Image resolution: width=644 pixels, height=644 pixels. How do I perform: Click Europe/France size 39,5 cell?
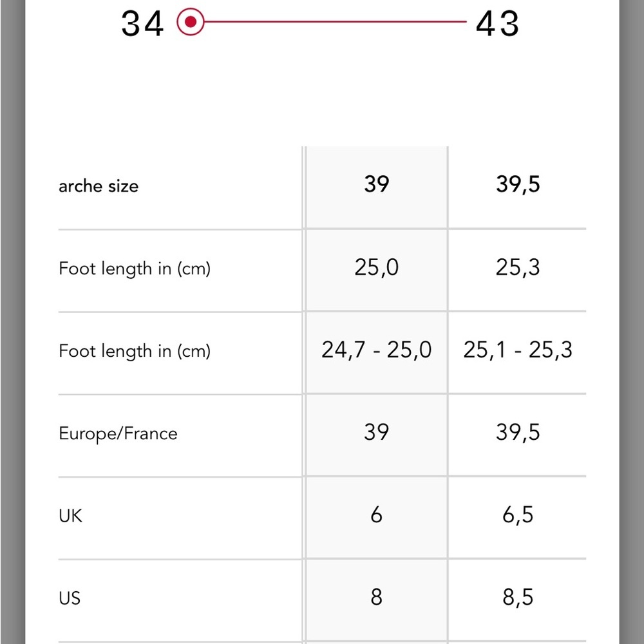tap(518, 432)
